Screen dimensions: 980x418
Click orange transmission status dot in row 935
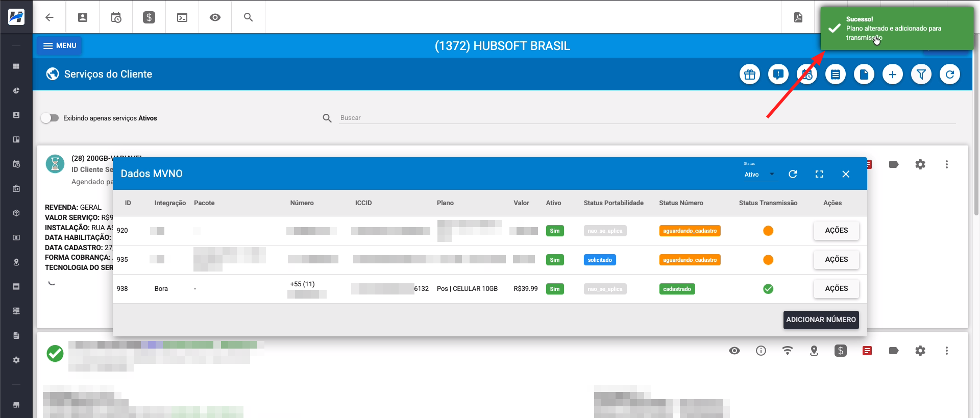click(x=768, y=260)
